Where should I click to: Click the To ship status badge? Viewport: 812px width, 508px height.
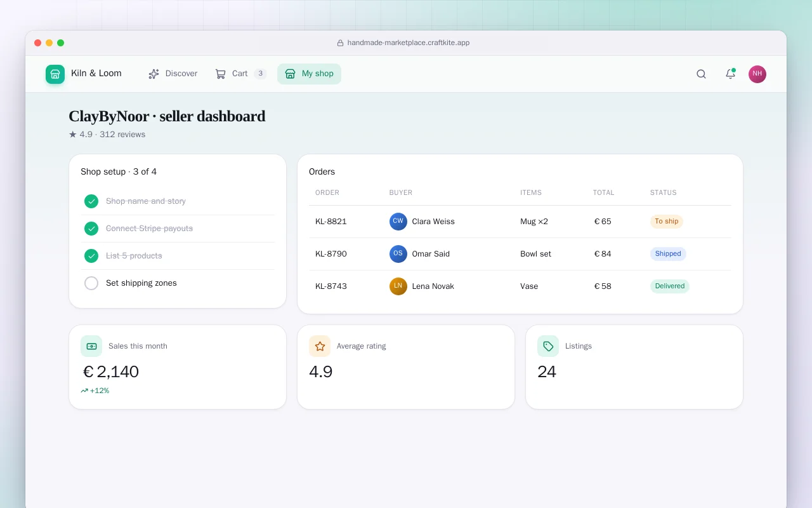(667, 222)
